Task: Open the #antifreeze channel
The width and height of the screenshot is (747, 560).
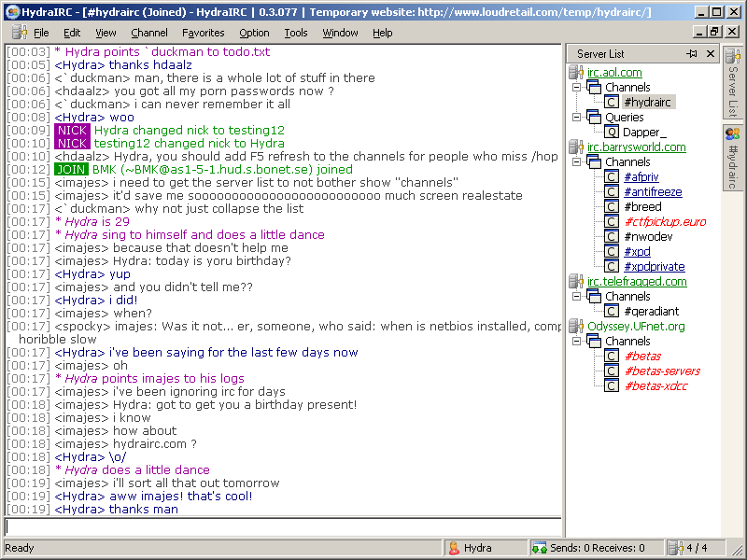Action: 653,192
